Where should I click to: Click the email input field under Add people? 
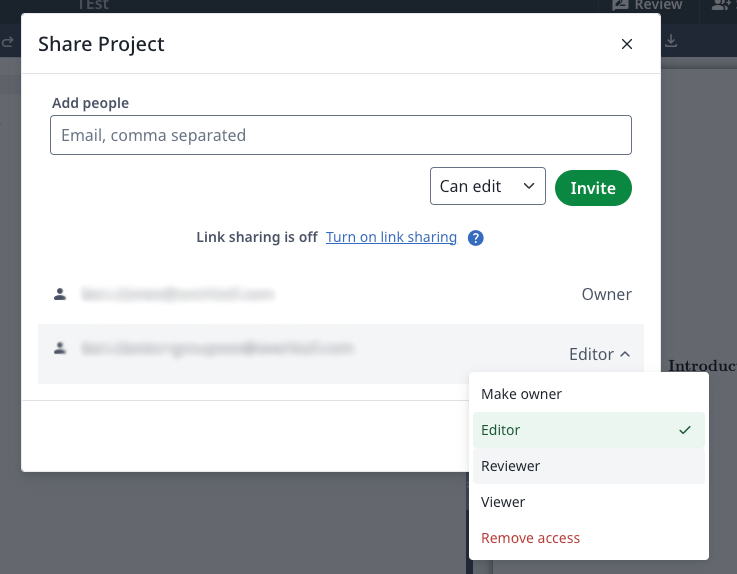pyautogui.click(x=341, y=135)
